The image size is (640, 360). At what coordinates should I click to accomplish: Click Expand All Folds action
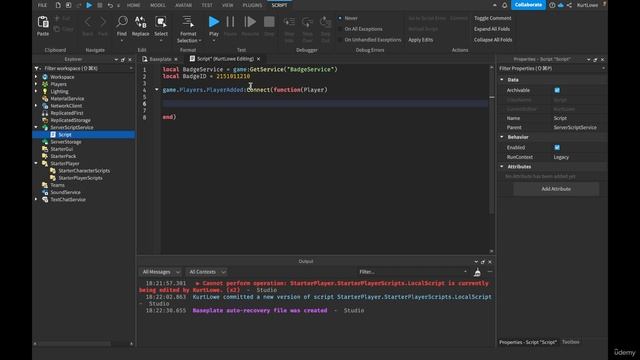pos(492,29)
